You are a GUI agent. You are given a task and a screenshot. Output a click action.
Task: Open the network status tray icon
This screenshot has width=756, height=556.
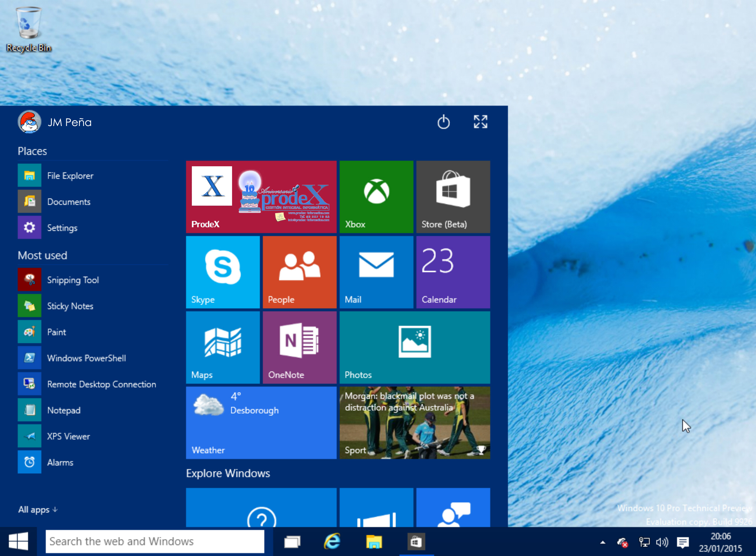click(644, 542)
